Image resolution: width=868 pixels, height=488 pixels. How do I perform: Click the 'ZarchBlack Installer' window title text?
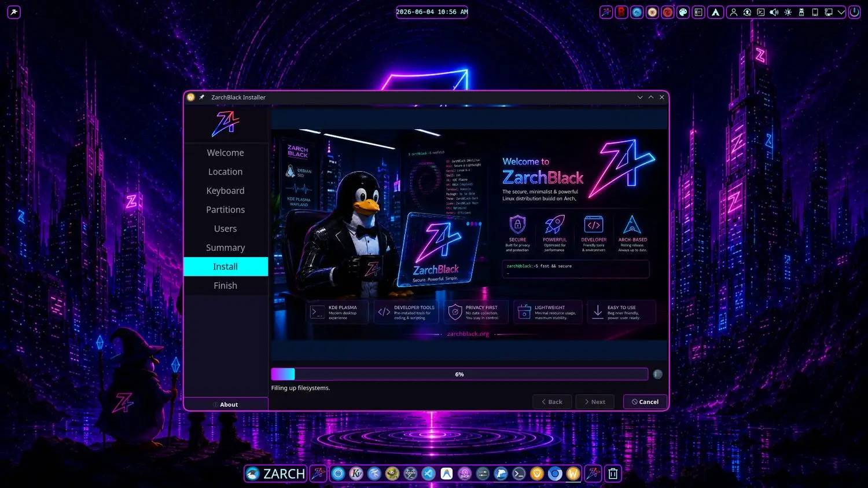(238, 97)
